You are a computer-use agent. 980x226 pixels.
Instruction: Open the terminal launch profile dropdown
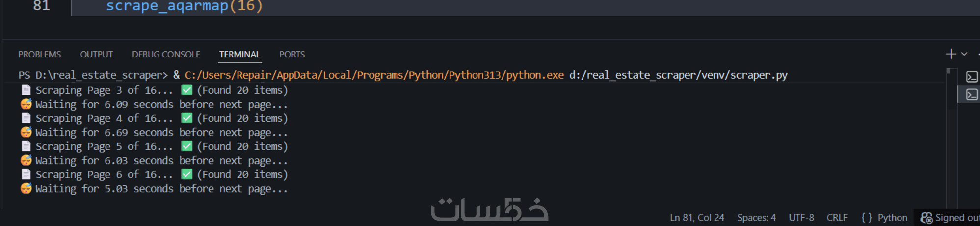pyautogui.click(x=964, y=54)
